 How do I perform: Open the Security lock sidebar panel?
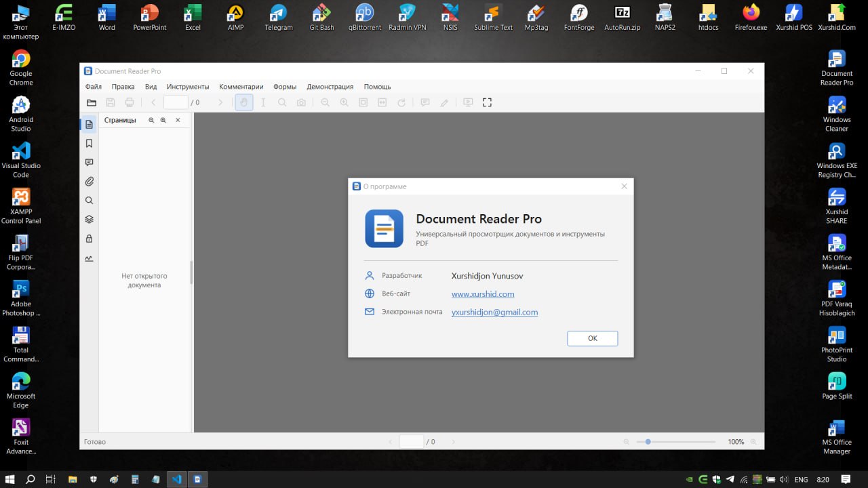click(x=89, y=239)
